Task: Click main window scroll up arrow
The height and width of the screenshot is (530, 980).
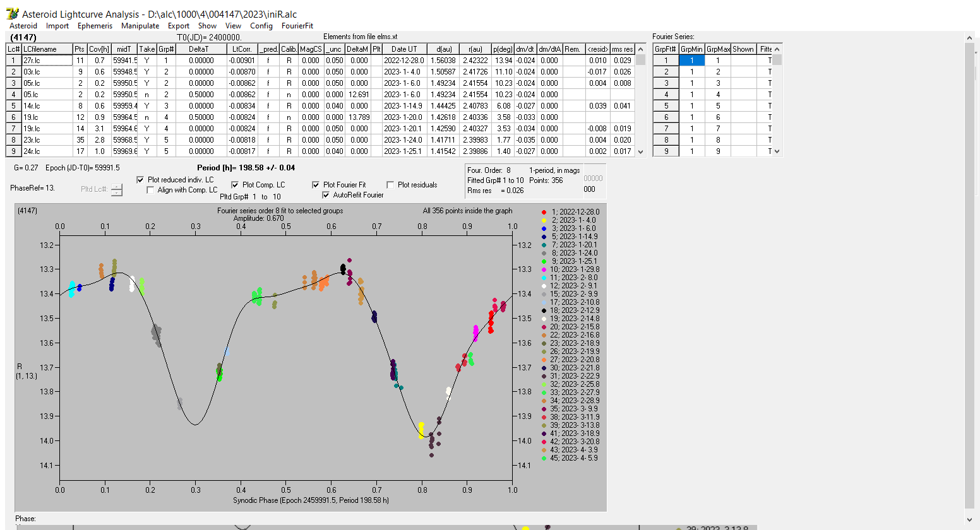Action: coord(971,38)
